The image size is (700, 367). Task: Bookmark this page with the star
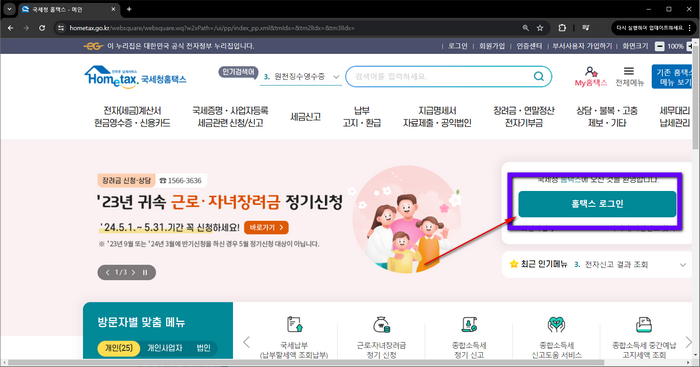[540, 28]
